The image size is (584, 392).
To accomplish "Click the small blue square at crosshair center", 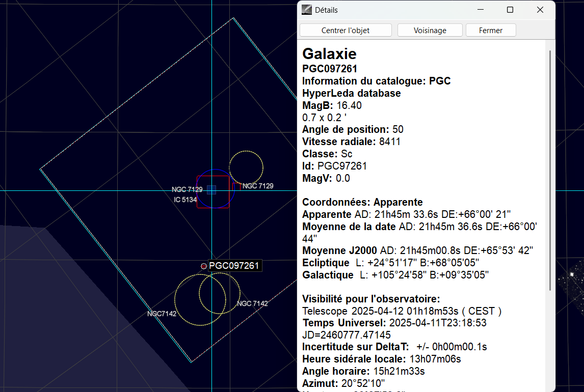I will [x=211, y=190].
